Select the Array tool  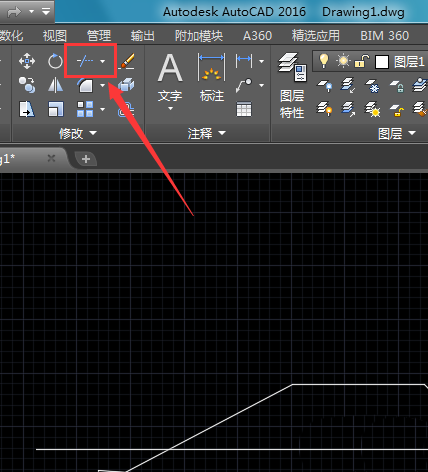(85, 109)
